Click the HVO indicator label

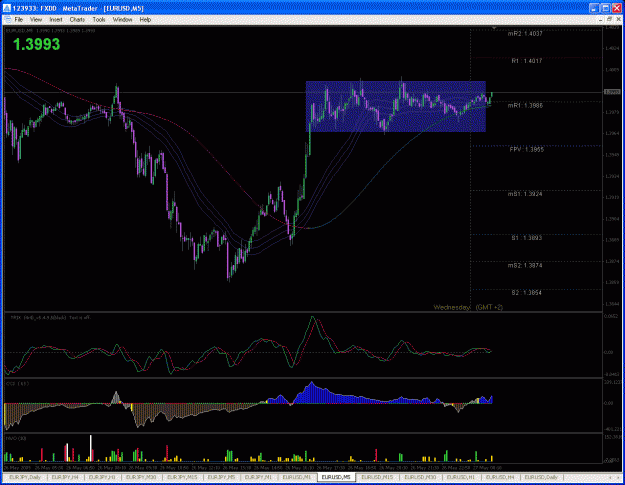coord(16,438)
